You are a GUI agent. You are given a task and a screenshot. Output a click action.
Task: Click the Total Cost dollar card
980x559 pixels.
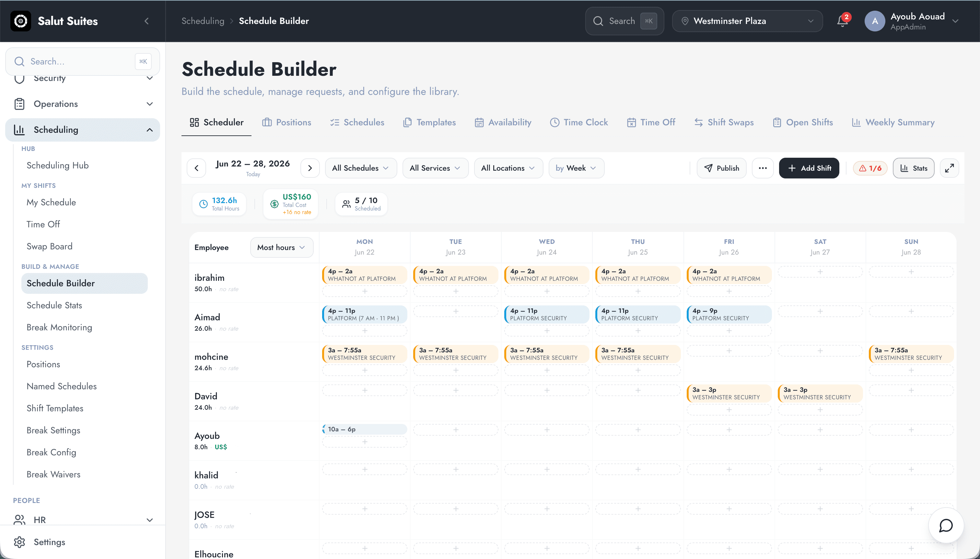290,204
